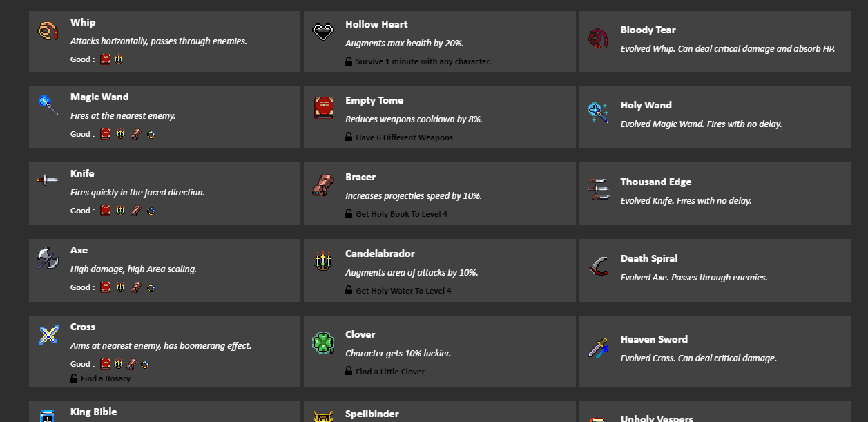Viewport: 868px width, 422px height.
Task: Click the Heaven Sword icon
Action: 598,347
